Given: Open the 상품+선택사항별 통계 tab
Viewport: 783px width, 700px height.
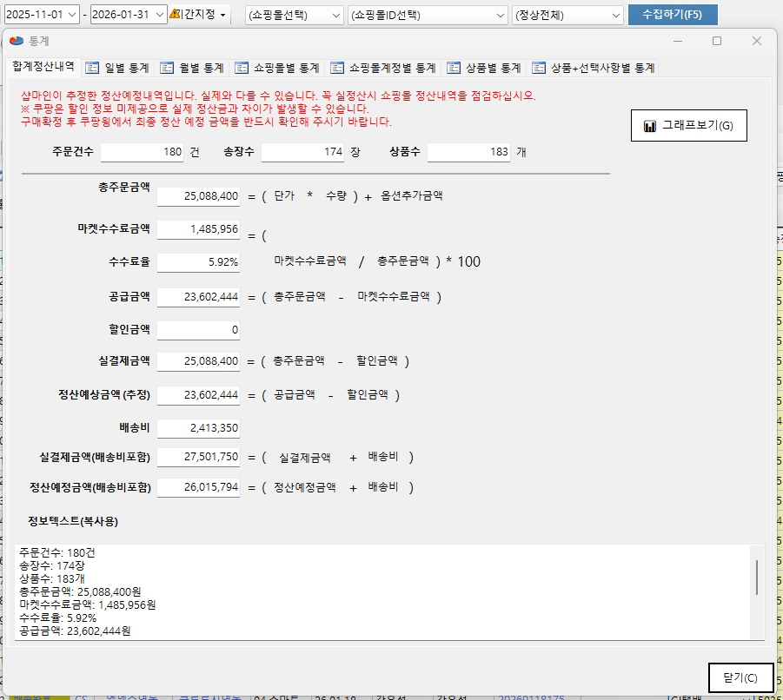Looking at the screenshot, I should tap(594, 68).
